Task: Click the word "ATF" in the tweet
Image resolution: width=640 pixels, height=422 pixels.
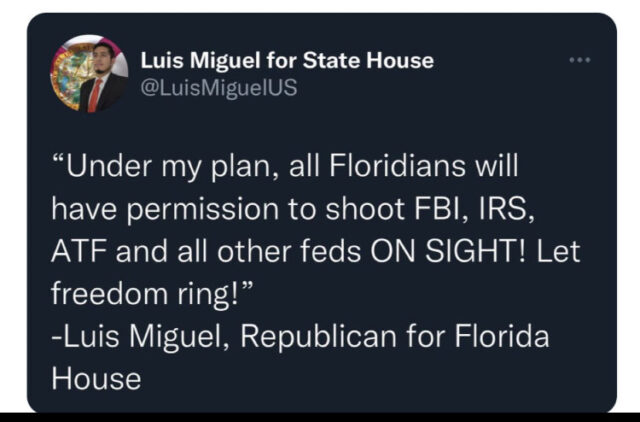Action: pos(80,251)
